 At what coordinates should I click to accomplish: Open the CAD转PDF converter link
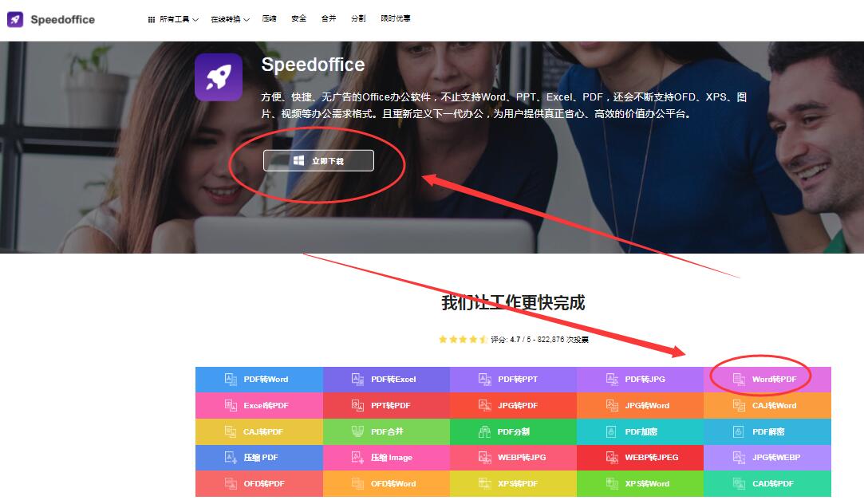(767, 483)
